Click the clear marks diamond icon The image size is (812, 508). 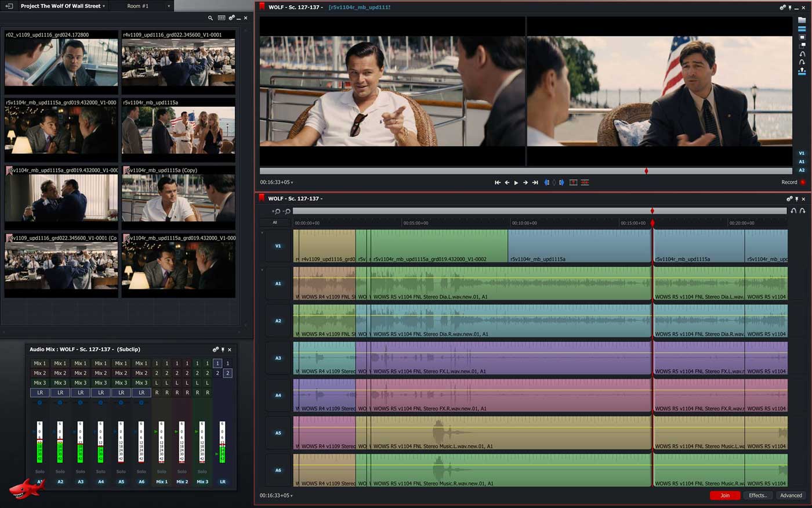coord(554,182)
